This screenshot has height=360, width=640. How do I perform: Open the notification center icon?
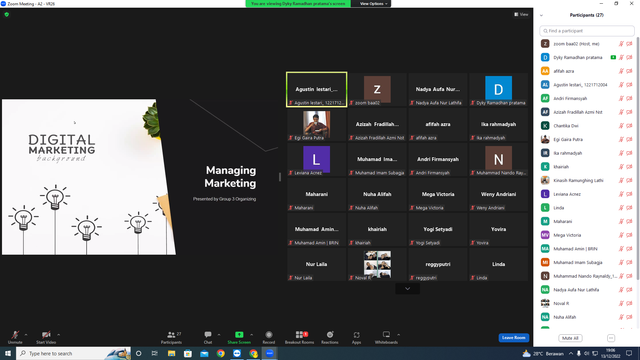(629, 353)
